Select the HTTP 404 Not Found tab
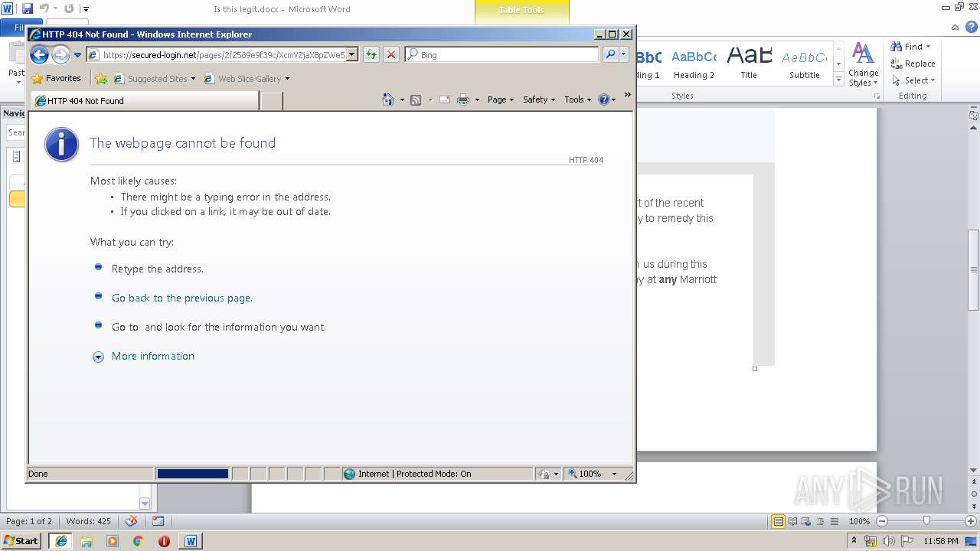 (x=145, y=100)
